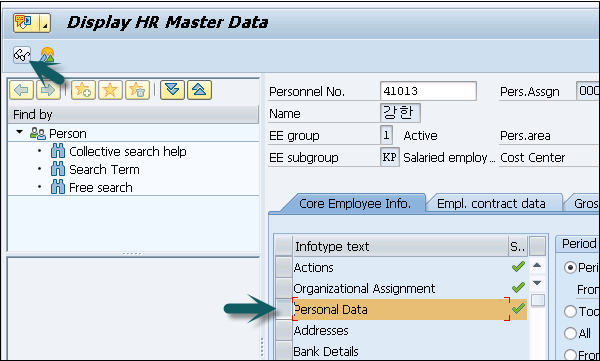Select the Actions infotype row
The height and width of the screenshot is (361, 600).
pos(401,267)
